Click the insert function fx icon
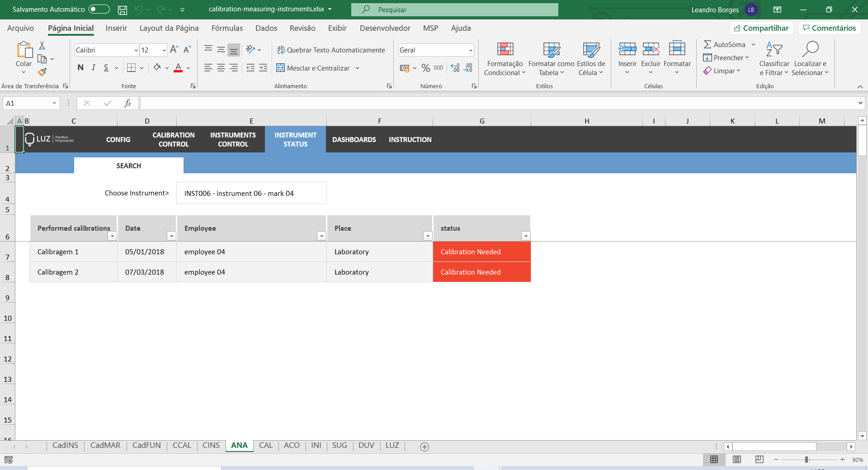Screen dimensions: 868x470 (127, 103)
